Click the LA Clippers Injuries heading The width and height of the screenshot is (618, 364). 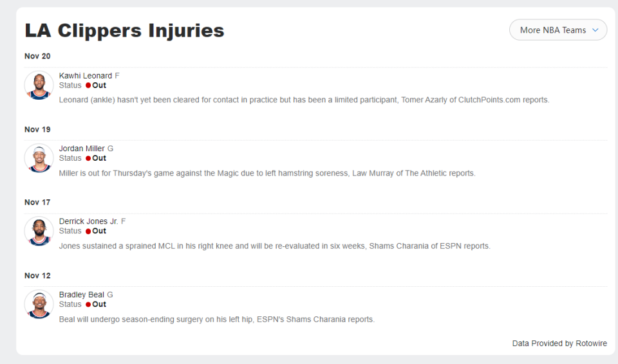tap(124, 30)
